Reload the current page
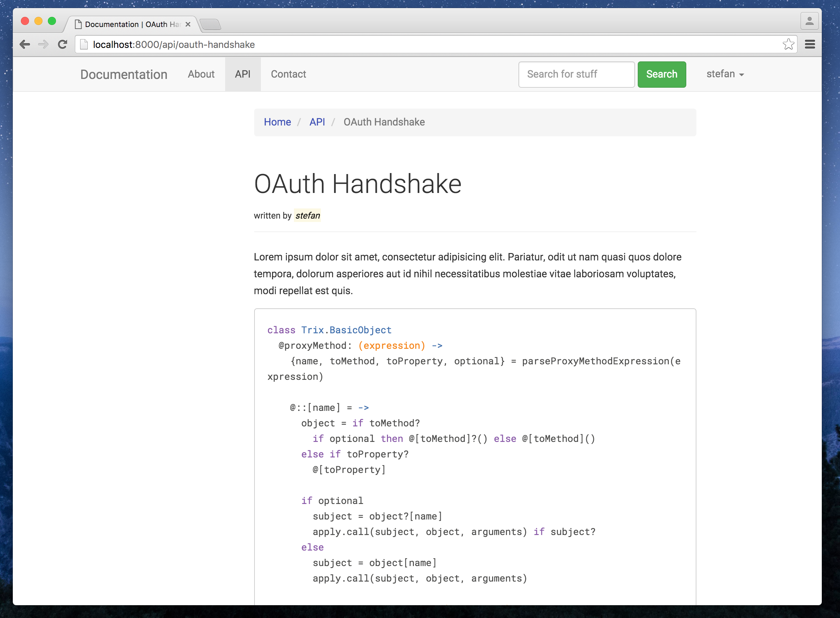The height and width of the screenshot is (618, 840). [62, 44]
